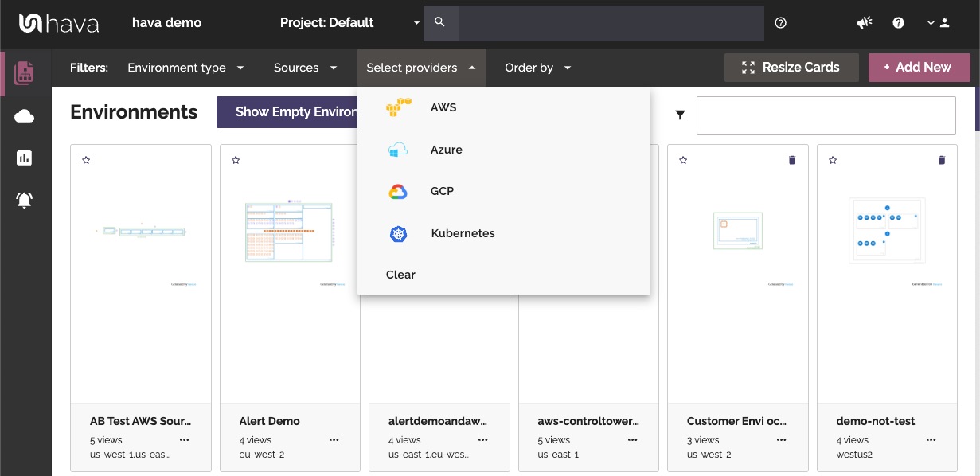Click the westus2 region text
This screenshot has height=476, width=980.
854,455
